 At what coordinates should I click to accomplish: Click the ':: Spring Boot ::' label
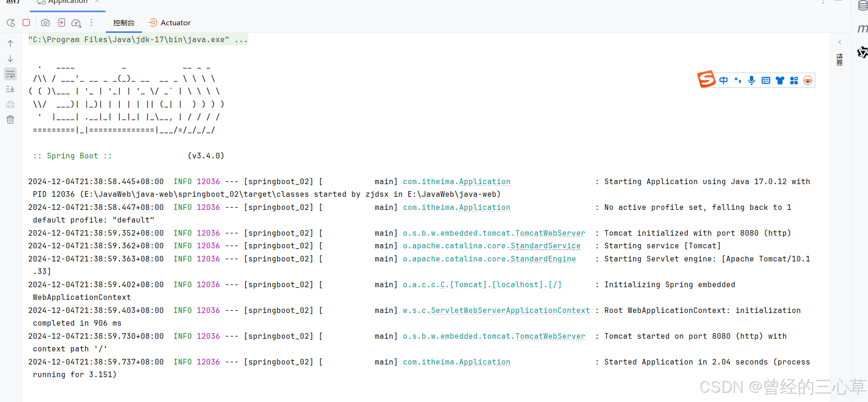(73, 156)
